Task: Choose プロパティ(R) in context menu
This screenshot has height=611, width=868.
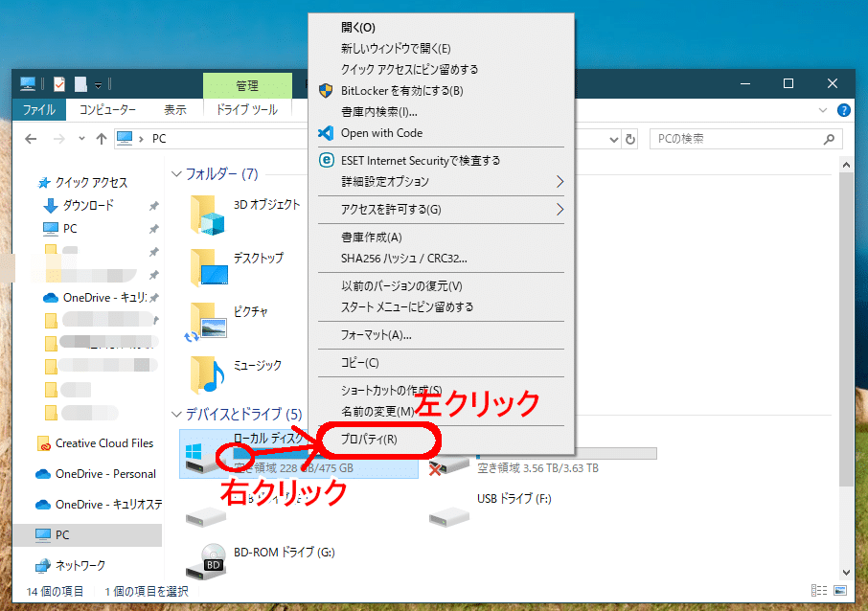Action: 369,440
